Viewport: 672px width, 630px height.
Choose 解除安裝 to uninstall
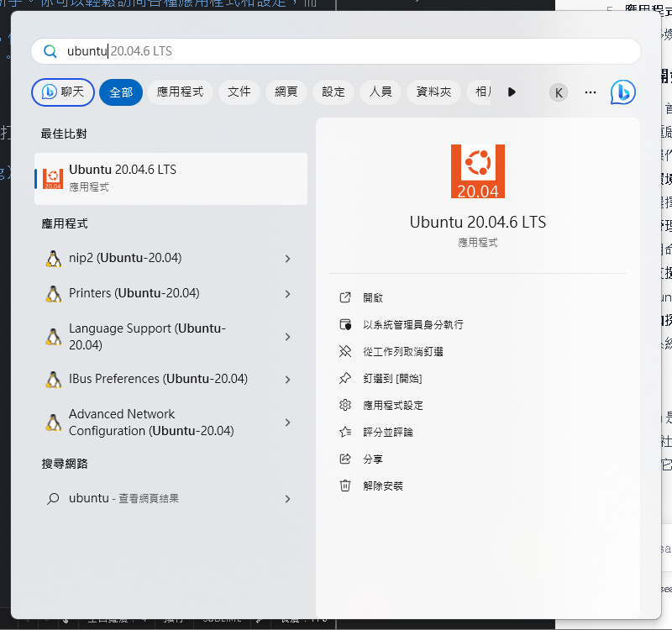383,486
